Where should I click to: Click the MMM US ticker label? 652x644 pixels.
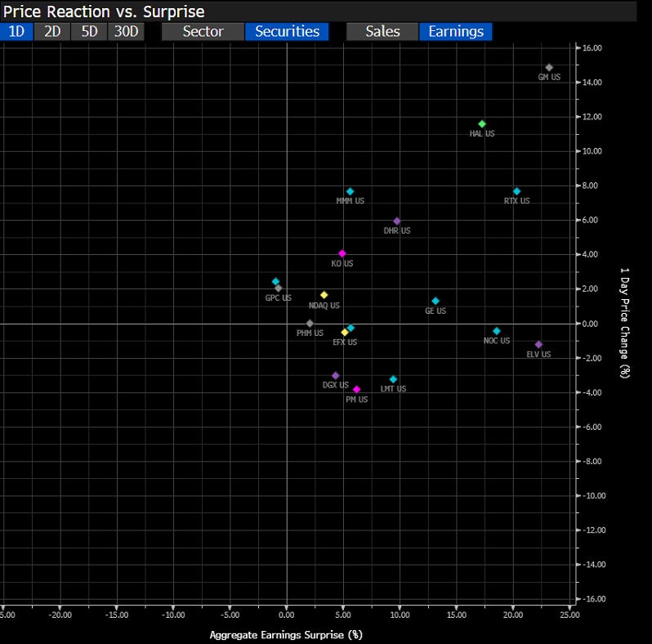point(351,200)
